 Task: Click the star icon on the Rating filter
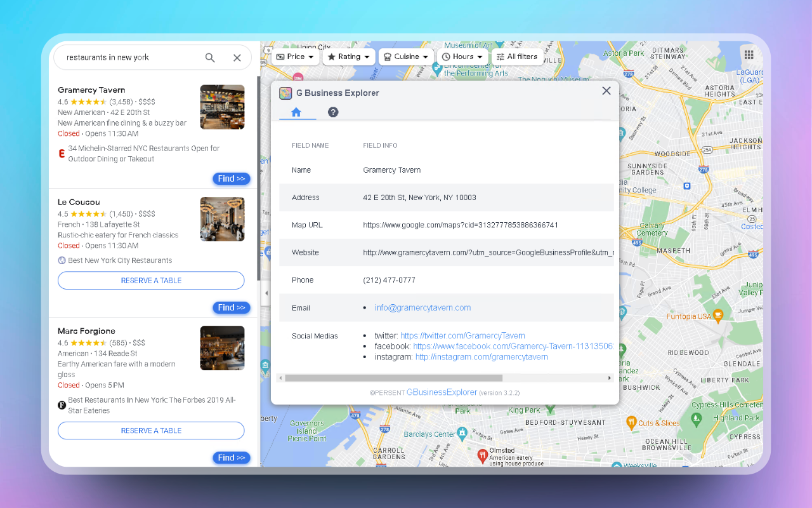[x=331, y=57]
